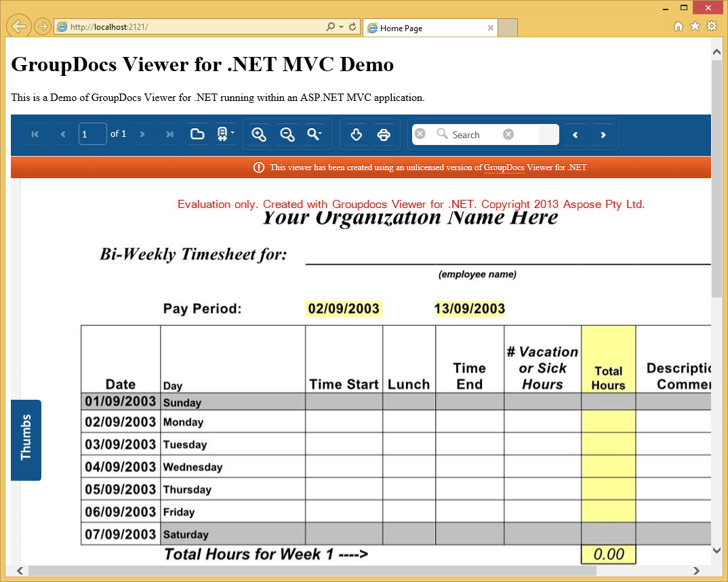This screenshot has height=582, width=728.
Task: Click the 05/09/2003 date cell
Action: coord(121,489)
